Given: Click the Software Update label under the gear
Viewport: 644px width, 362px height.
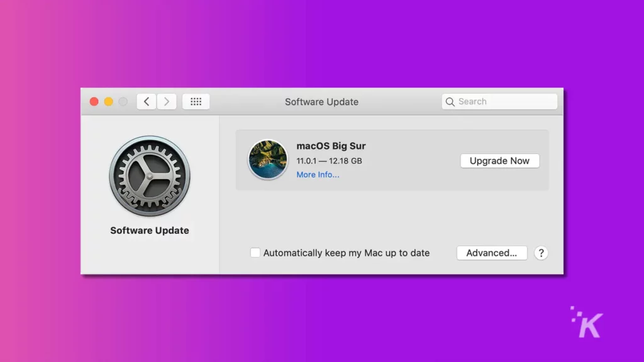Looking at the screenshot, I should [150, 231].
